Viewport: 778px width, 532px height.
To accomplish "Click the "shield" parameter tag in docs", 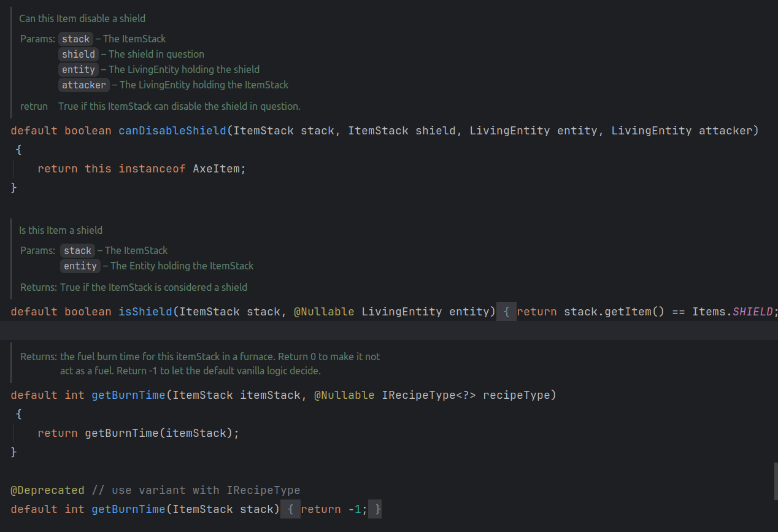I will pos(78,55).
